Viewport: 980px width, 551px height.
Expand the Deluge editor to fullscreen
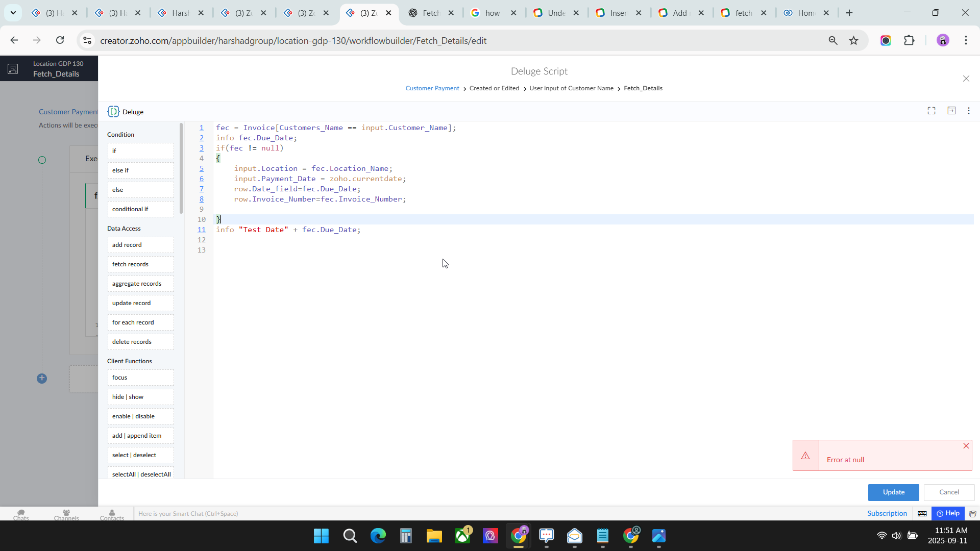[x=932, y=111]
